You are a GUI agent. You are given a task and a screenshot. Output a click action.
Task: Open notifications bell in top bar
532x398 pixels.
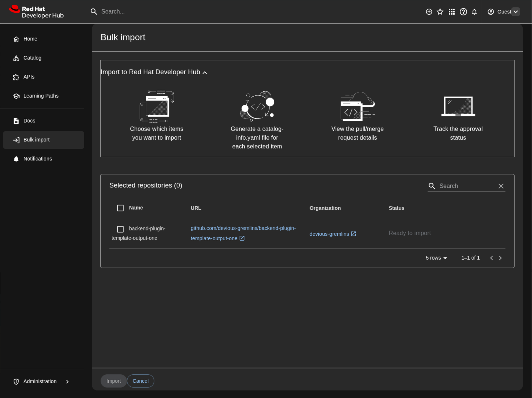coord(474,12)
